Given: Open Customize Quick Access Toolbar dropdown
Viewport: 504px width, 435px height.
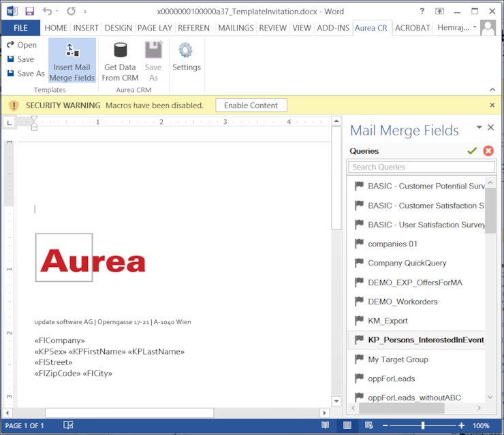Looking at the screenshot, I should coord(85,12).
